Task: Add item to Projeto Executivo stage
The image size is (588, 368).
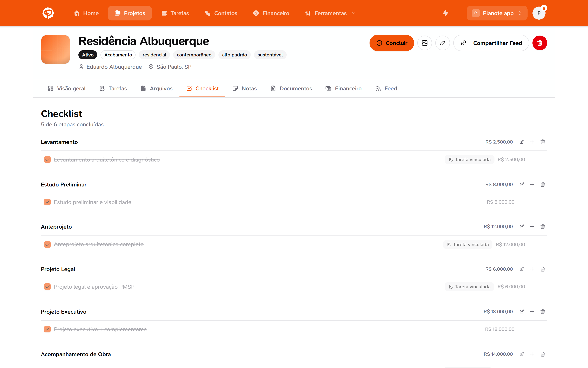Action: [532, 312]
